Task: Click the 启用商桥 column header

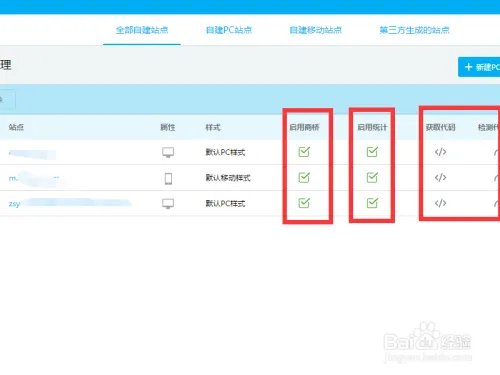Action: click(304, 127)
